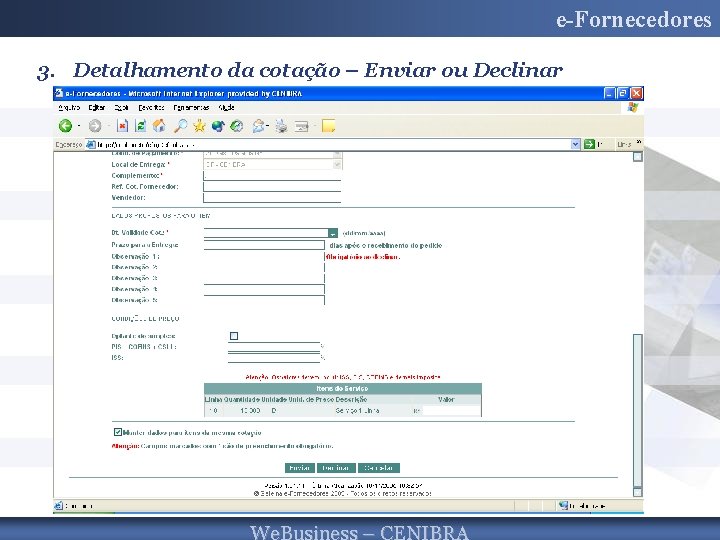Open the Ferramentas menu
Image resolution: width=720 pixels, height=540 pixels.
pyautogui.click(x=191, y=107)
